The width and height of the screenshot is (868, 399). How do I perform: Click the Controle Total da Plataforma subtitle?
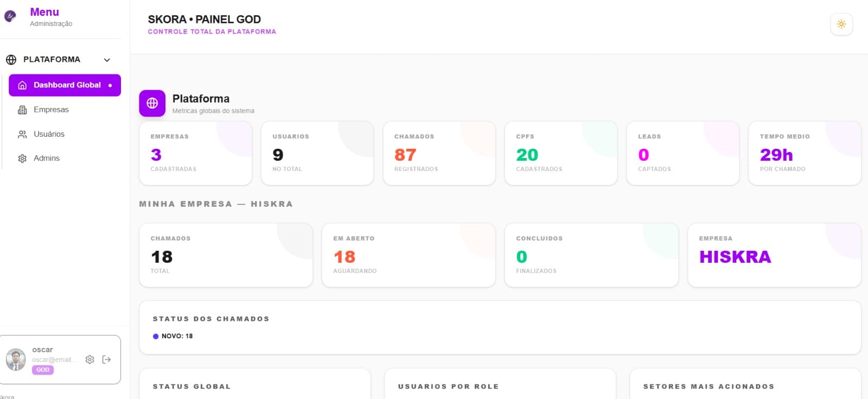click(x=212, y=31)
